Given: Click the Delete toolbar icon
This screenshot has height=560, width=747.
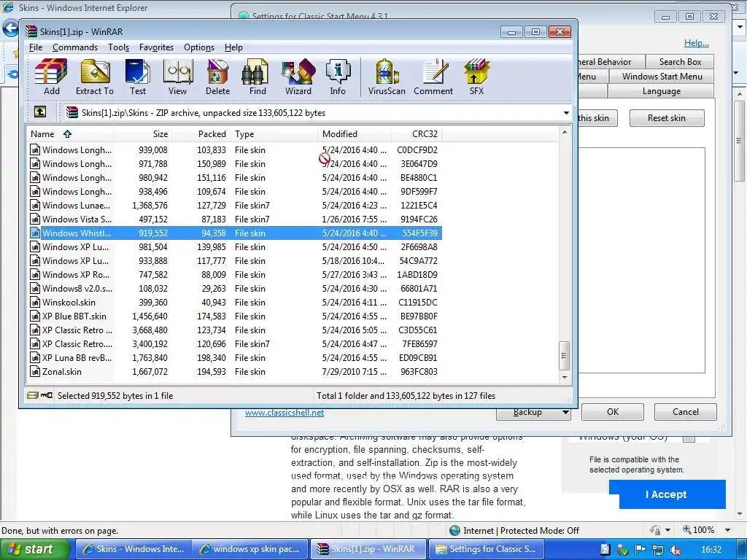Looking at the screenshot, I should point(217,71).
